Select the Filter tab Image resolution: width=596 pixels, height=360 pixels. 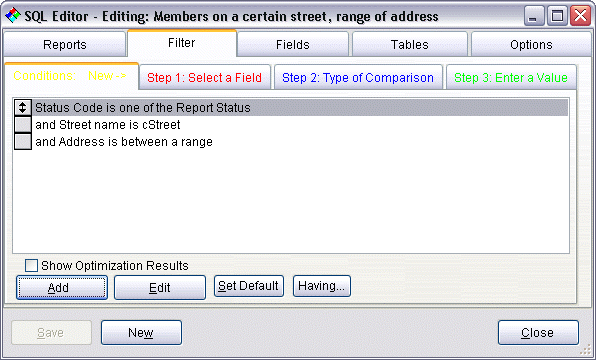click(182, 43)
